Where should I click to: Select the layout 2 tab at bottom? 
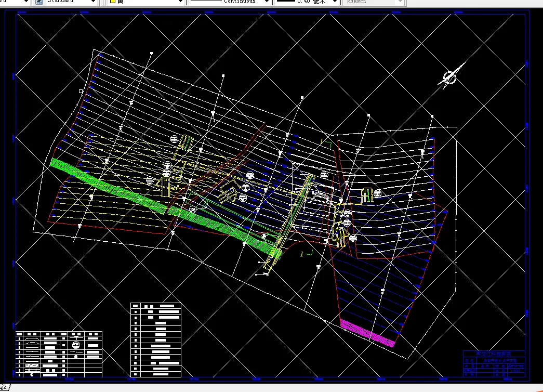tap(5, 387)
